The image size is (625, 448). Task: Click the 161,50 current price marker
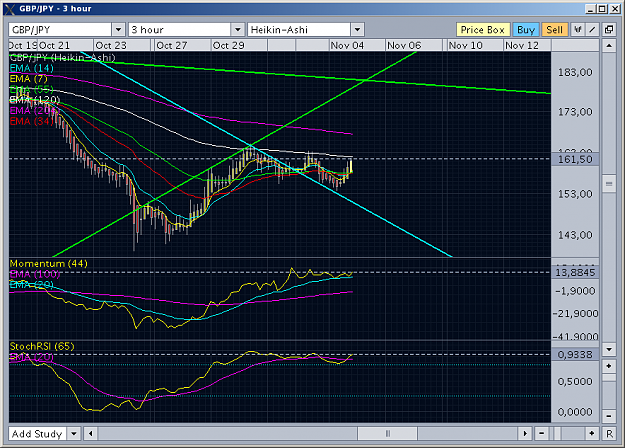pyautogui.click(x=575, y=159)
